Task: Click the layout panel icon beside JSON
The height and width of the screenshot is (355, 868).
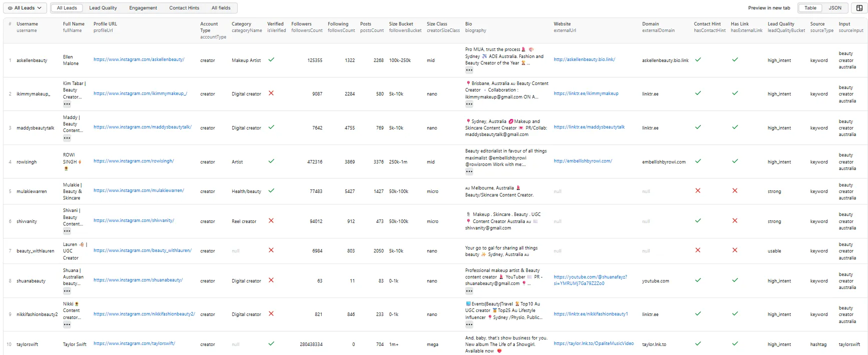Action: tap(859, 8)
